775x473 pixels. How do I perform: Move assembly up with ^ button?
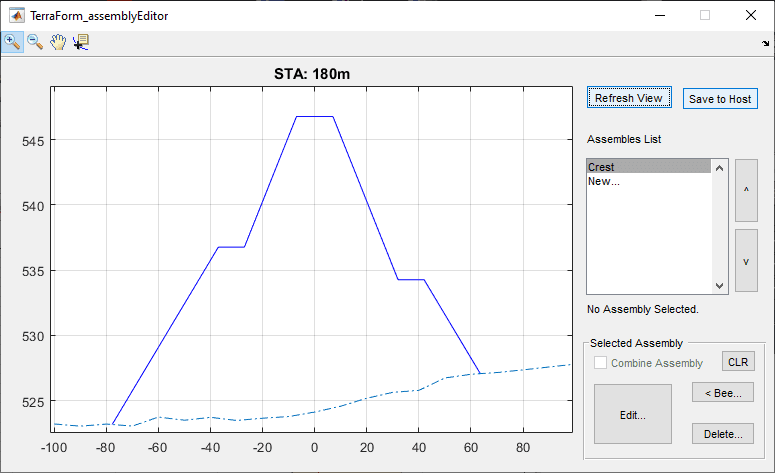pos(746,190)
